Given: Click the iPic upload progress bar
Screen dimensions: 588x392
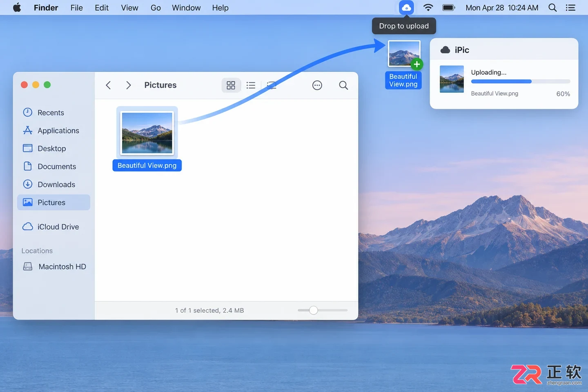Looking at the screenshot, I should click(x=521, y=82).
